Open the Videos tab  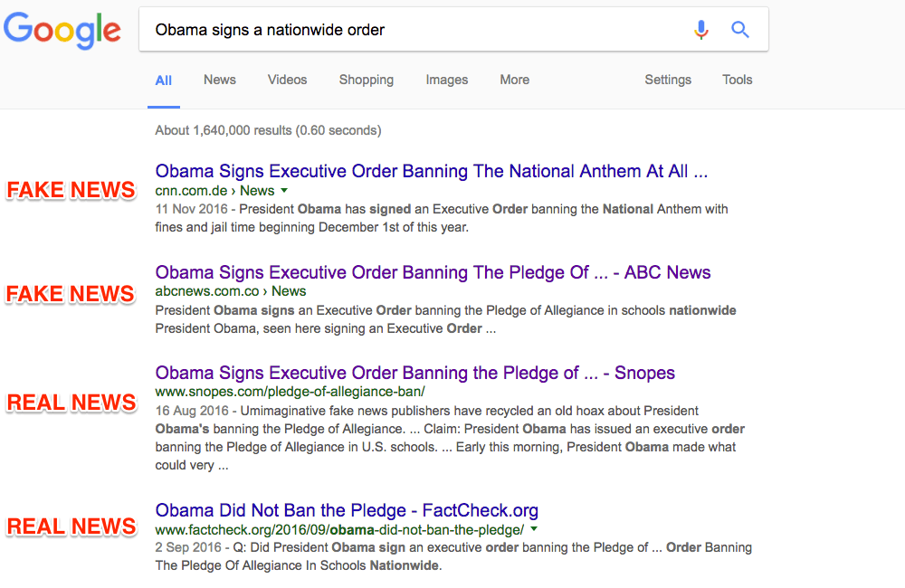tap(287, 80)
